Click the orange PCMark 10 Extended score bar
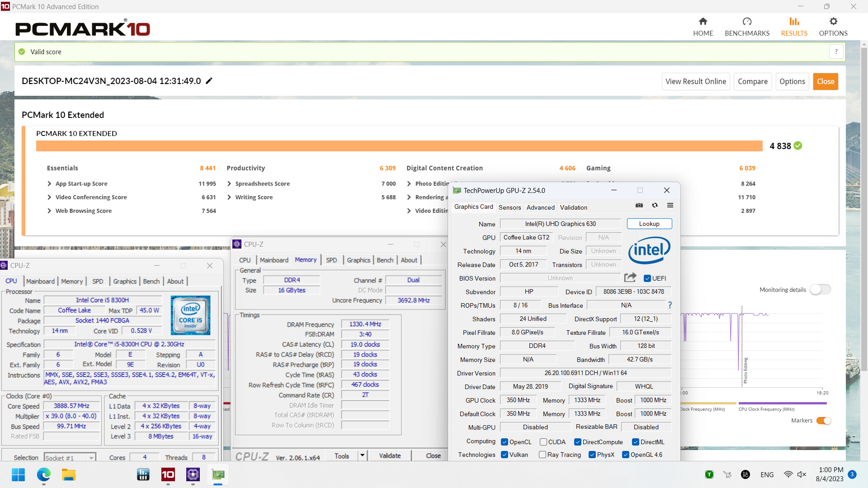868x488 pixels. [399, 146]
